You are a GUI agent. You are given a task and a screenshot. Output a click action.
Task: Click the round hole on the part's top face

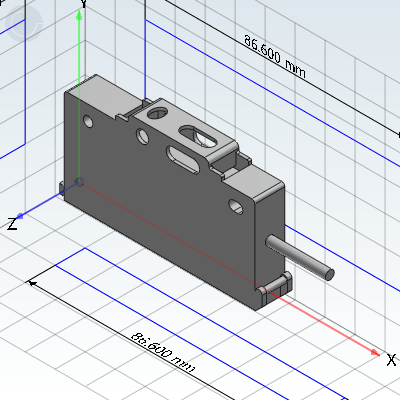point(157,113)
